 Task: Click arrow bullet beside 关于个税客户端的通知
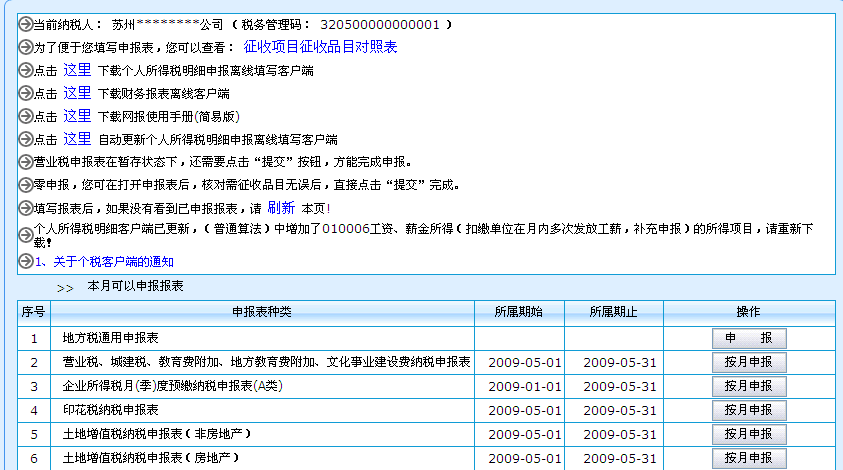(25, 261)
